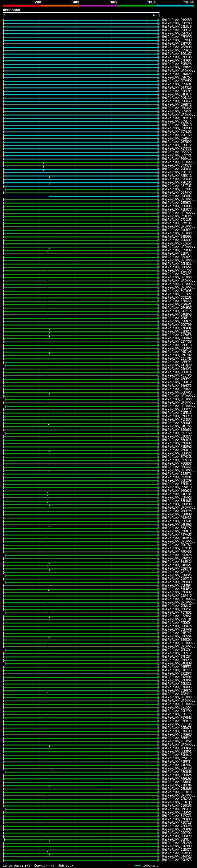
Task: Select hit label UniRef100_Q2JUT1
Action: (x=177, y=474)
